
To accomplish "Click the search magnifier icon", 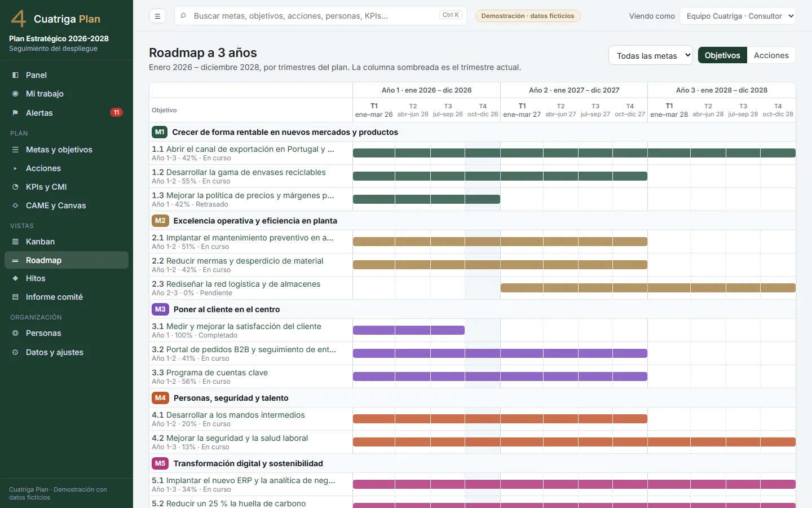I will click(x=183, y=16).
